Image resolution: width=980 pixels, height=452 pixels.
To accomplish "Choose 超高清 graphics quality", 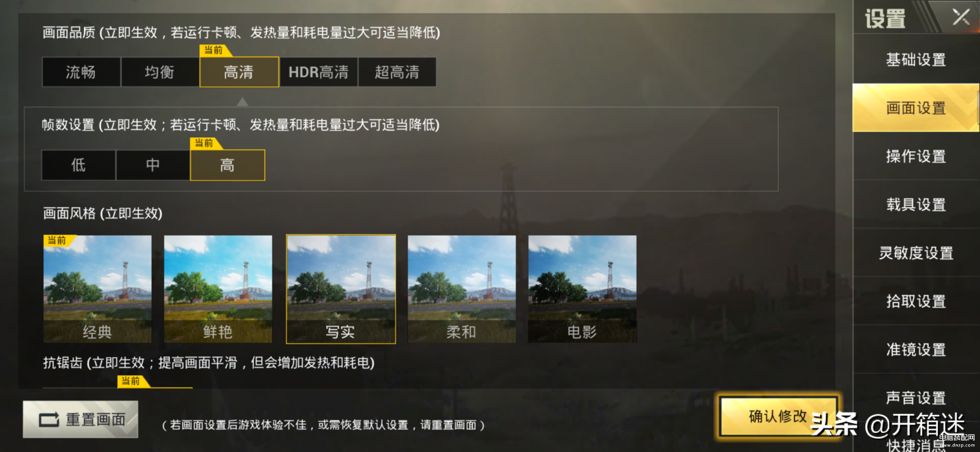I will click(397, 72).
